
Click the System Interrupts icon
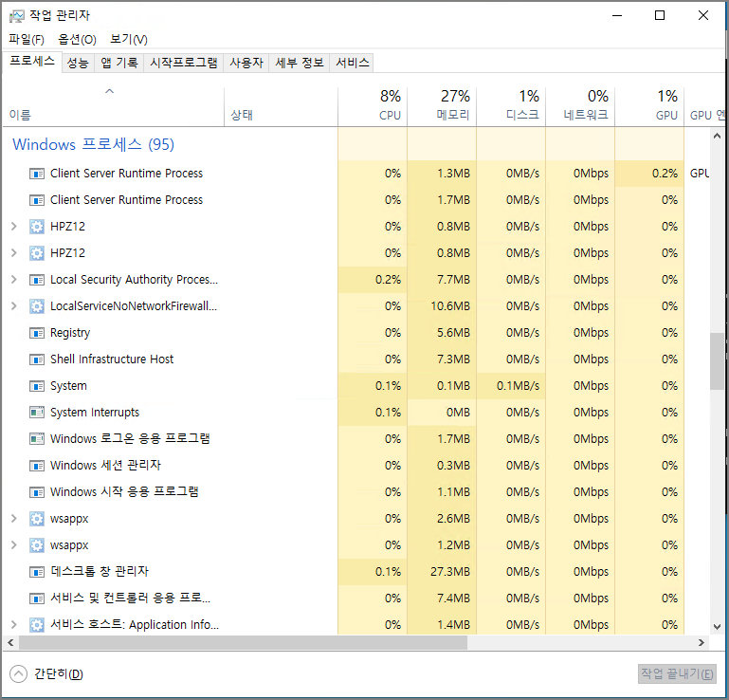click(37, 413)
